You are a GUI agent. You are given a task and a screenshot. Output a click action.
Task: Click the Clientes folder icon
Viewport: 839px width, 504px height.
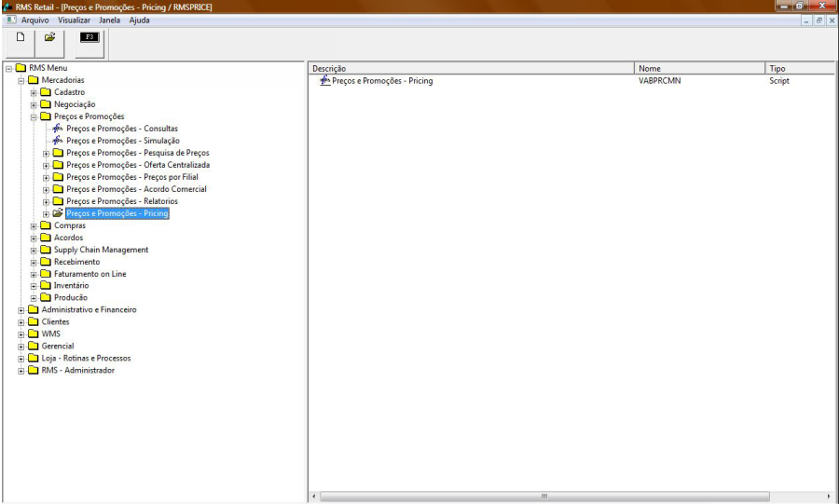[x=34, y=321]
